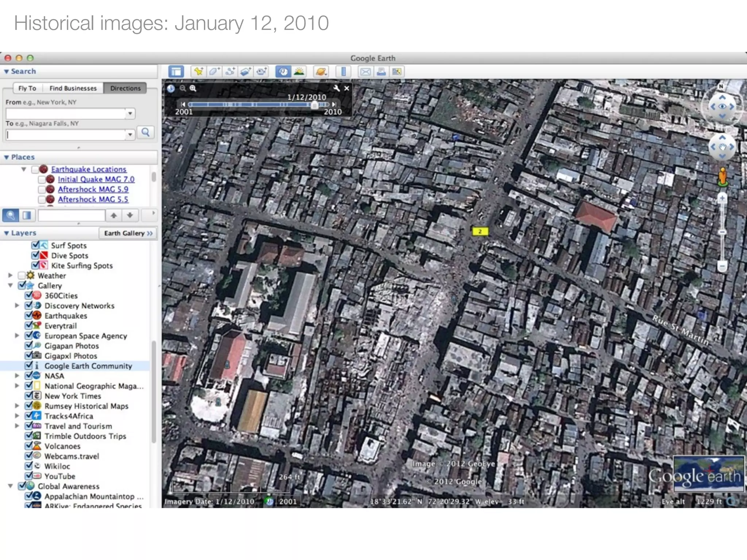Collapse Earthquake Locations folder triangle

pos(24,169)
